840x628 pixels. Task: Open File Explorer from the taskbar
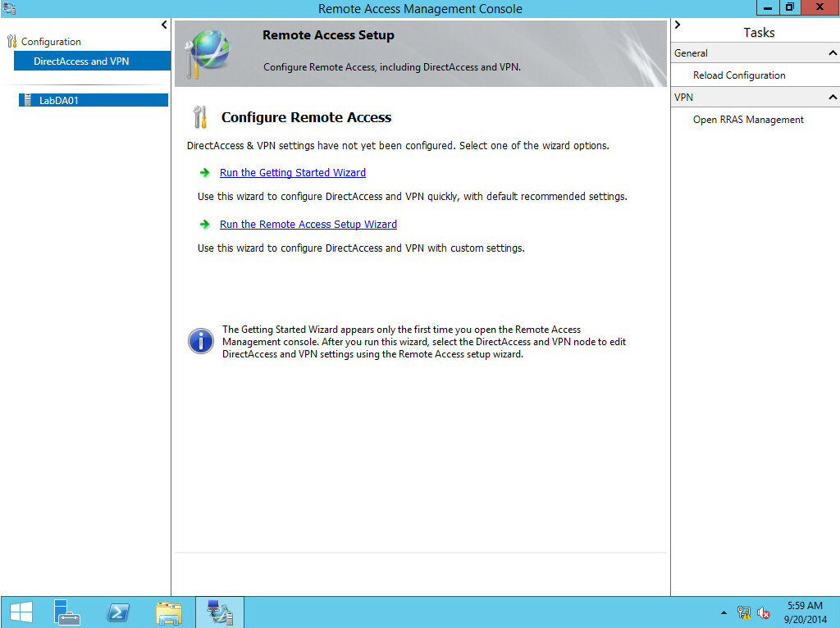coord(169,612)
